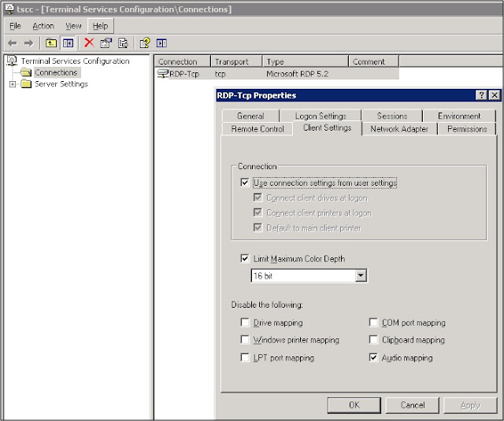The width and height of the screenshot is (504, 421).
Task: Click the 'Microsoft RDP 5.2' type cell
Action: point(298,74)
